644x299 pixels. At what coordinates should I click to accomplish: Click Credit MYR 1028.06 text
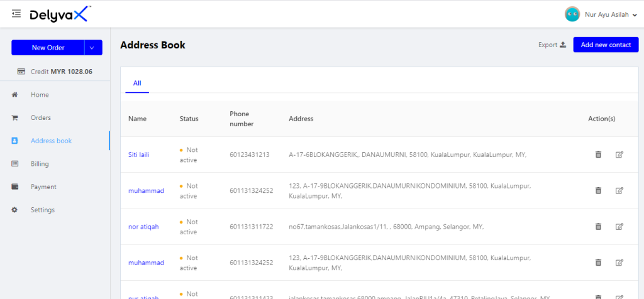click(62, 72)
